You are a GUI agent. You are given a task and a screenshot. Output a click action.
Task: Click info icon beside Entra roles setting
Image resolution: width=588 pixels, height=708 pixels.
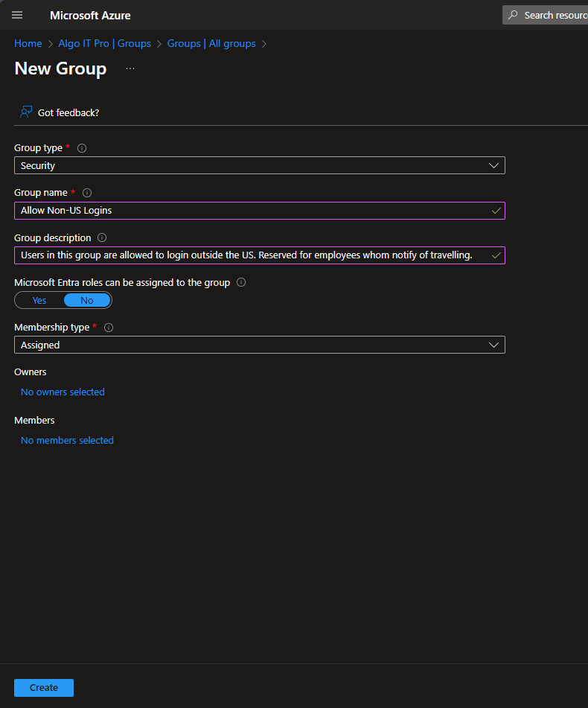[x=240, y=283]
